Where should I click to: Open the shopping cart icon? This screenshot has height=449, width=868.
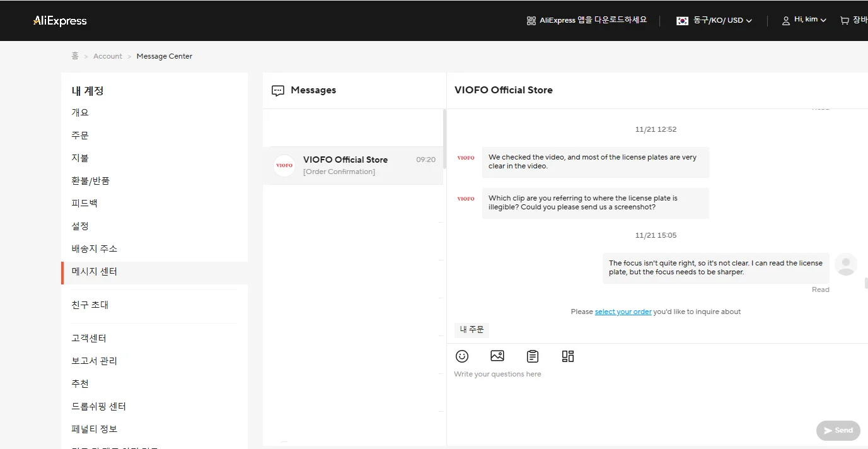pos(845,20)
